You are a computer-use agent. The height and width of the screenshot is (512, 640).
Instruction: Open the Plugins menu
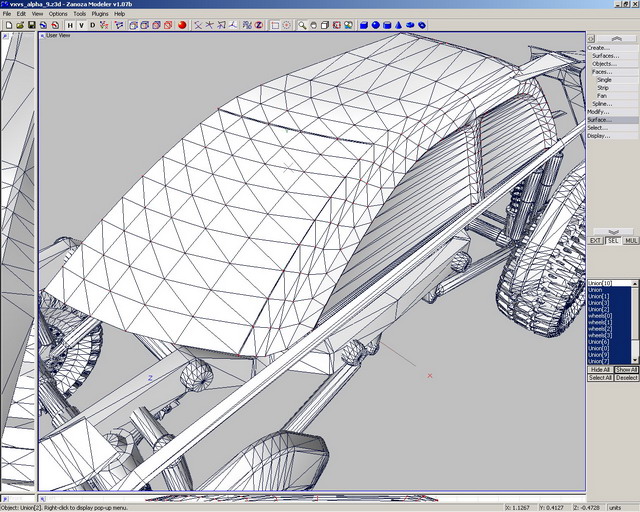100,14
